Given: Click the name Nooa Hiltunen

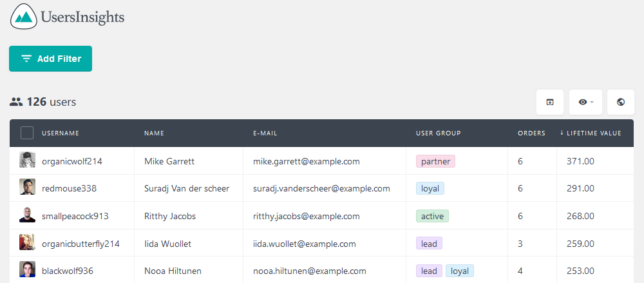Looking at the screenshot, I should 173,271.
